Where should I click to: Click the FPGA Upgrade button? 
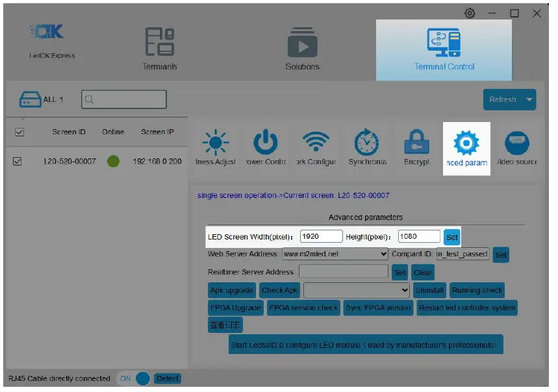[236, 308]
